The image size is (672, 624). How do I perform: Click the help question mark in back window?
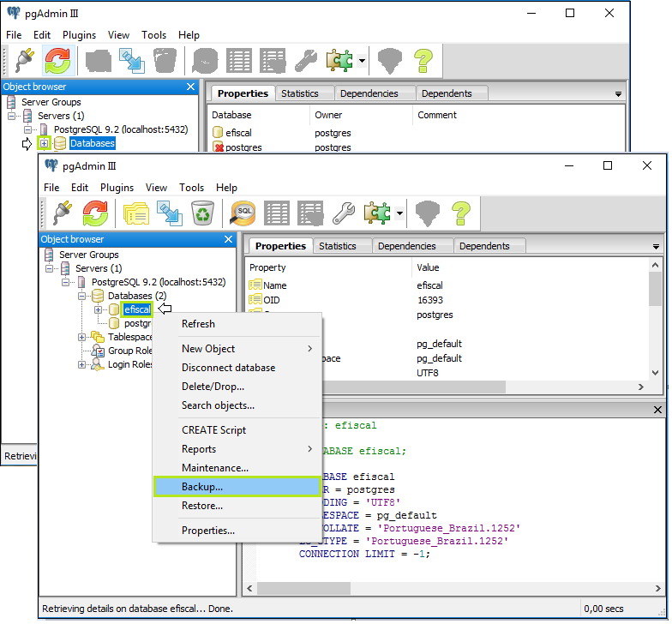[423, 60]
